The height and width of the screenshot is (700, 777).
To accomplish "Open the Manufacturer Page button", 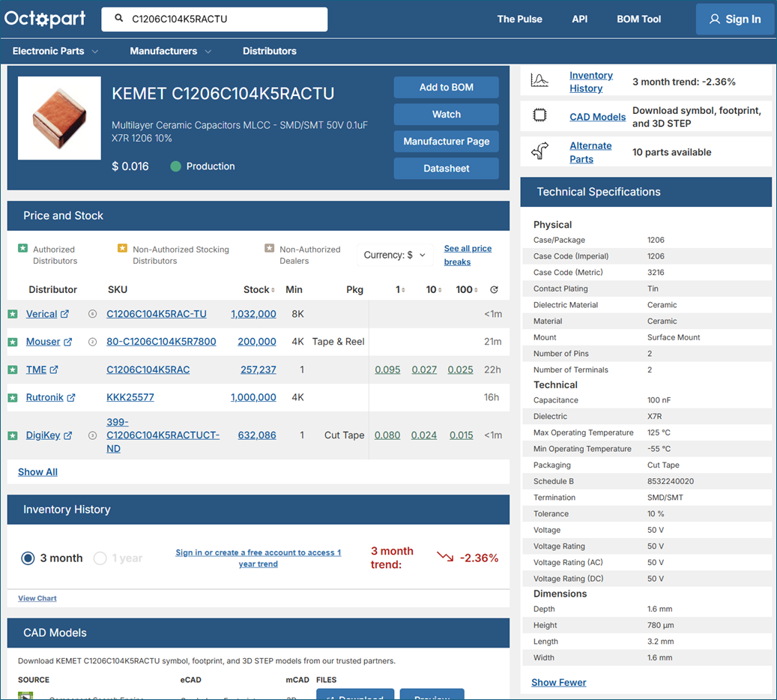I will 446,142.
